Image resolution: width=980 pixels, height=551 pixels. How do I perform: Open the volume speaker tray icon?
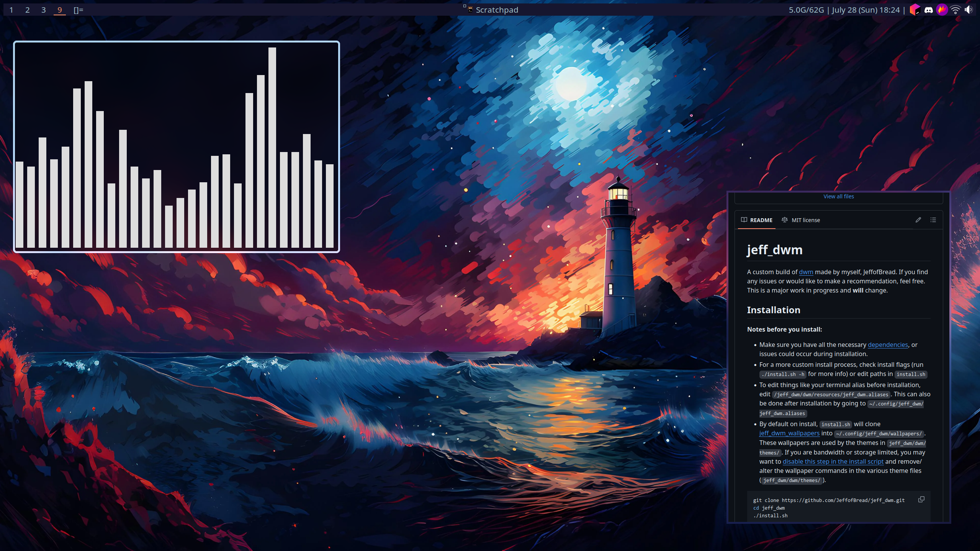(969, 10)
